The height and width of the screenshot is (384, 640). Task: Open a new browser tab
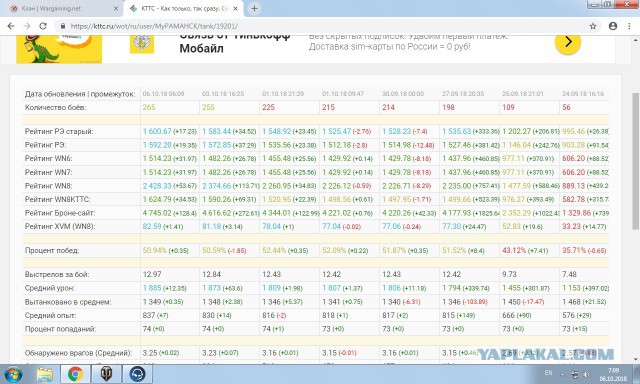[x=254, y=8]
